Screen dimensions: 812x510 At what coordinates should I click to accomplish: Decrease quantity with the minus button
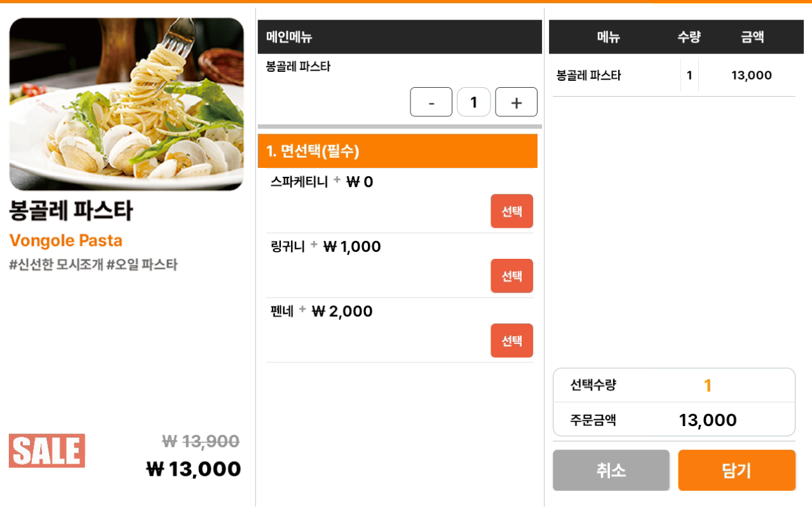[x=431, y=102]
